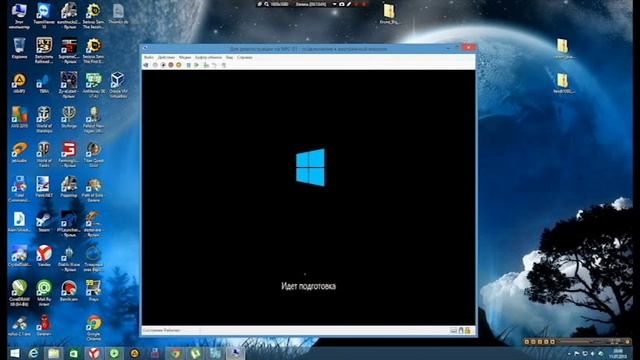640x360 pixels.
Task: Click the red Turn Off VM toolbar icon
Action: (x=171, y=65)
